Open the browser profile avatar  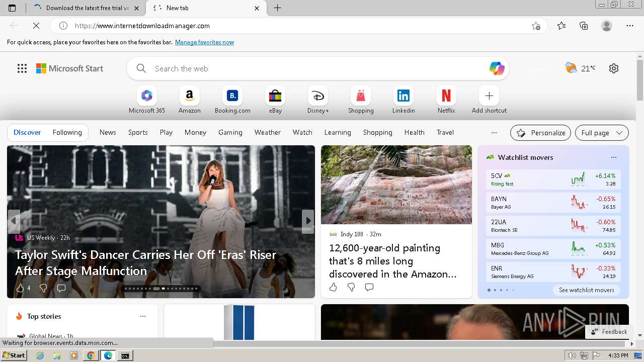(x=607, y=26)
